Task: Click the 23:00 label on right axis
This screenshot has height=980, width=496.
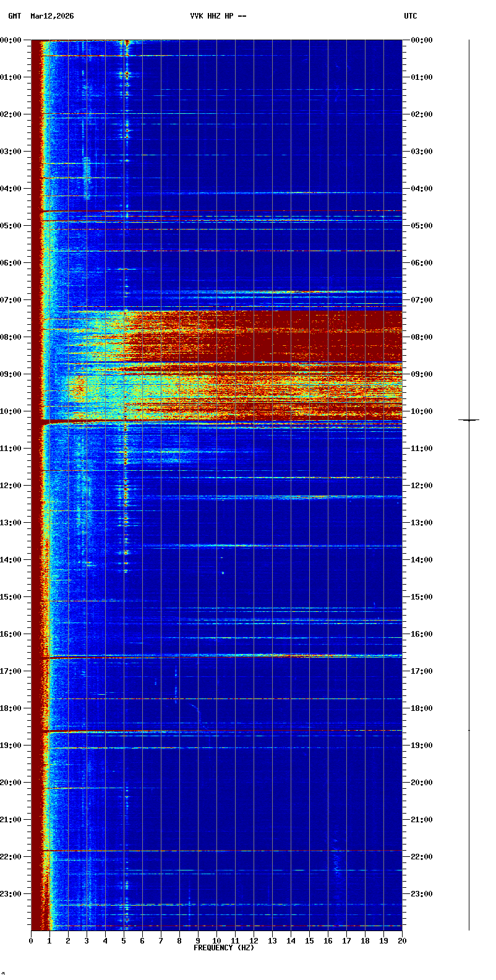Action: (x=422, y=894)
